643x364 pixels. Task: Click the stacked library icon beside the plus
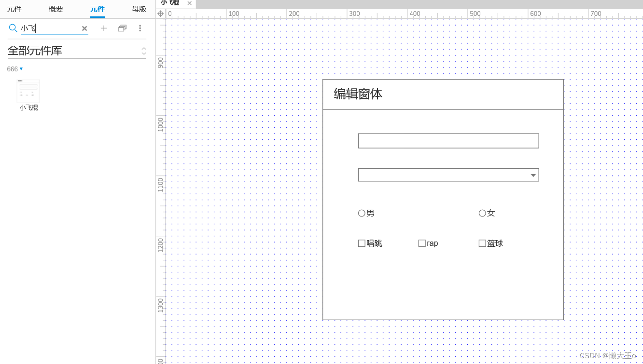coord(122,28)
